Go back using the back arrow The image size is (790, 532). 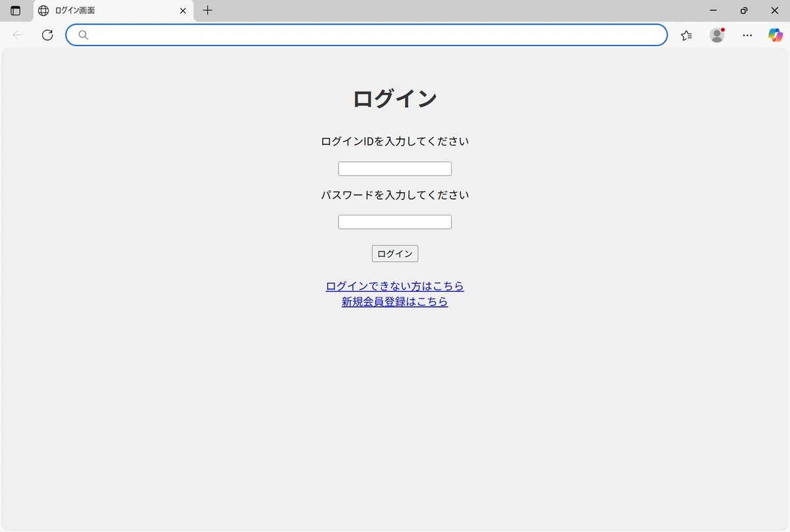pos(18,35)
